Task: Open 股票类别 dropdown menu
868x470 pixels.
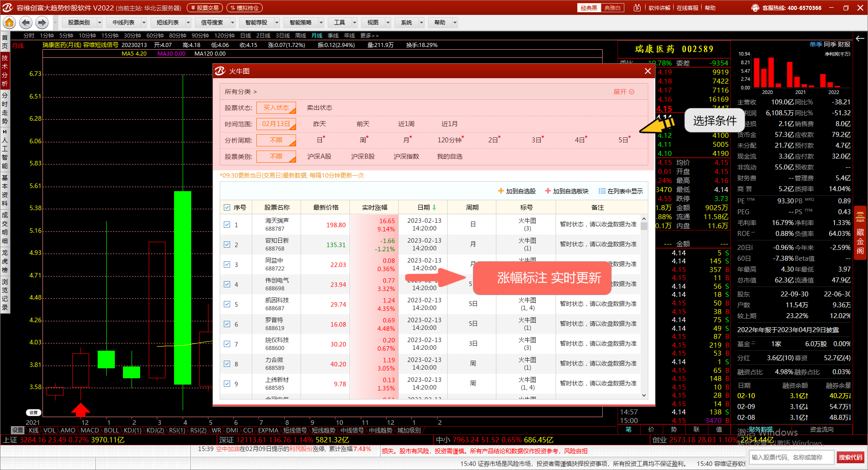Action: pyautogui.click(x=83, y=22)
